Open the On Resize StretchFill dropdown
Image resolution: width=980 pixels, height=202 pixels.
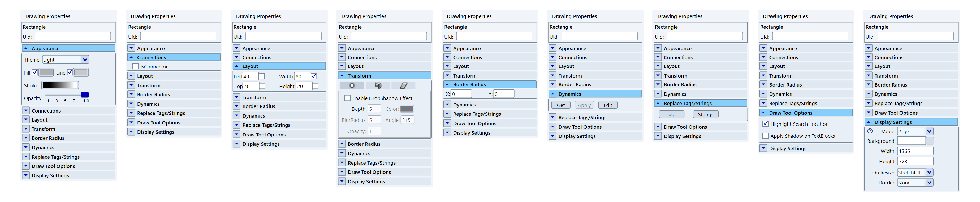pyautogui.click(x=929, y=172)
